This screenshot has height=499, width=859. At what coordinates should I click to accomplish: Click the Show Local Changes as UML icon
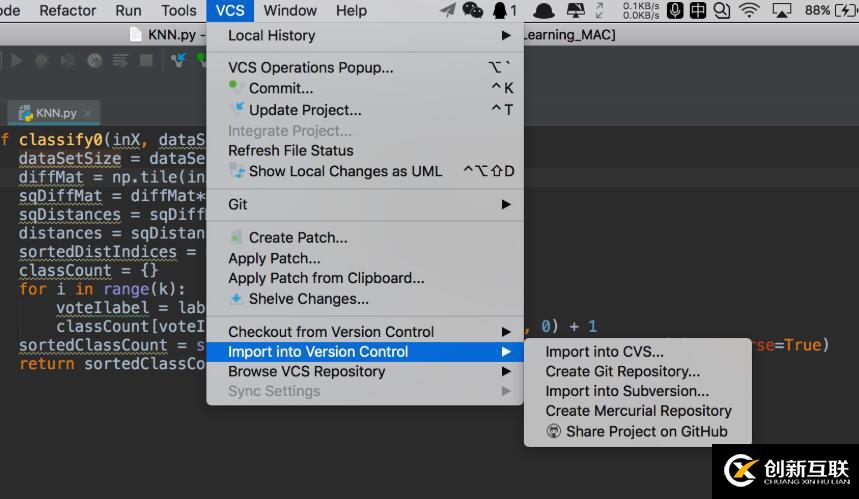click(x=237, y=171)
